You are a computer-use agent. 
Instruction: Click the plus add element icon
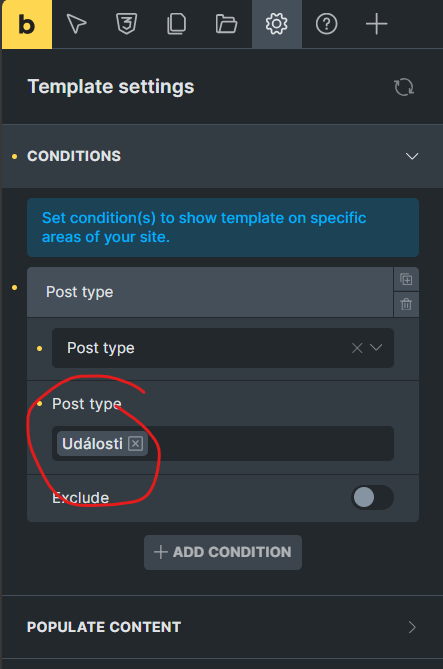[x=376, y=24]
